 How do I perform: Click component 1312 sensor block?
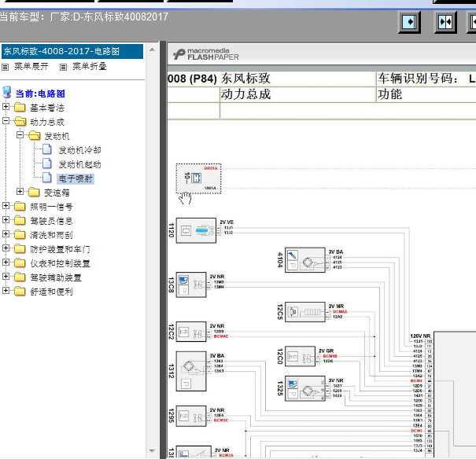coord(191,372)
